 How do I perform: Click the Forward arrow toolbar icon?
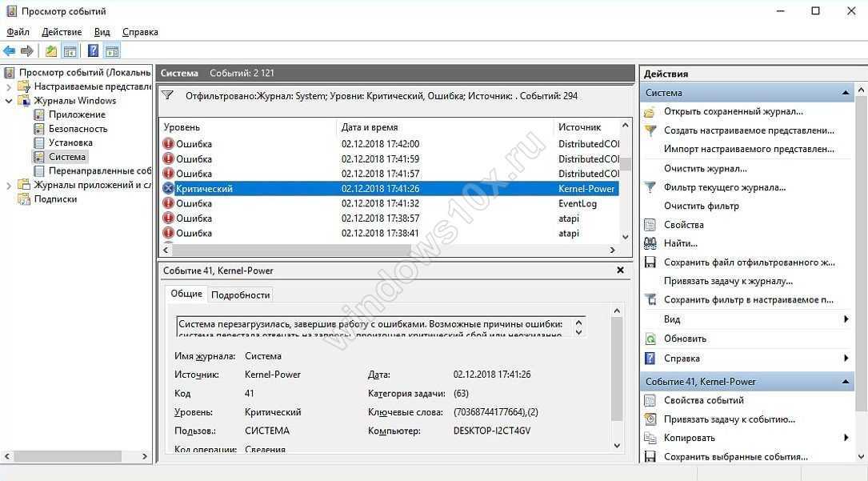pos(27,51)
